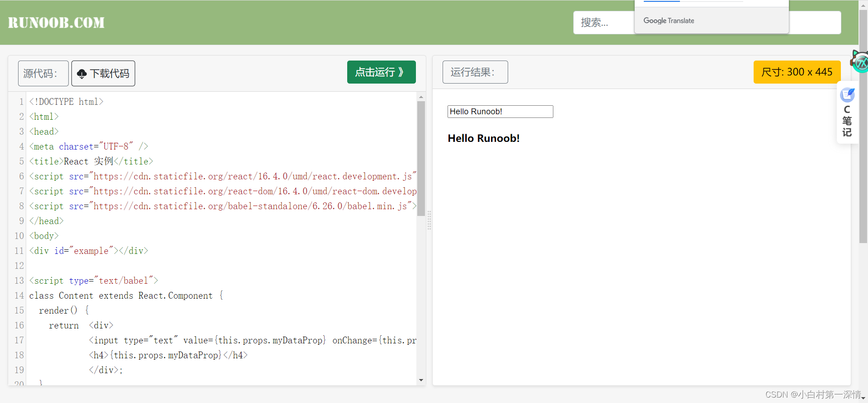Click the return <div> line

81,325
